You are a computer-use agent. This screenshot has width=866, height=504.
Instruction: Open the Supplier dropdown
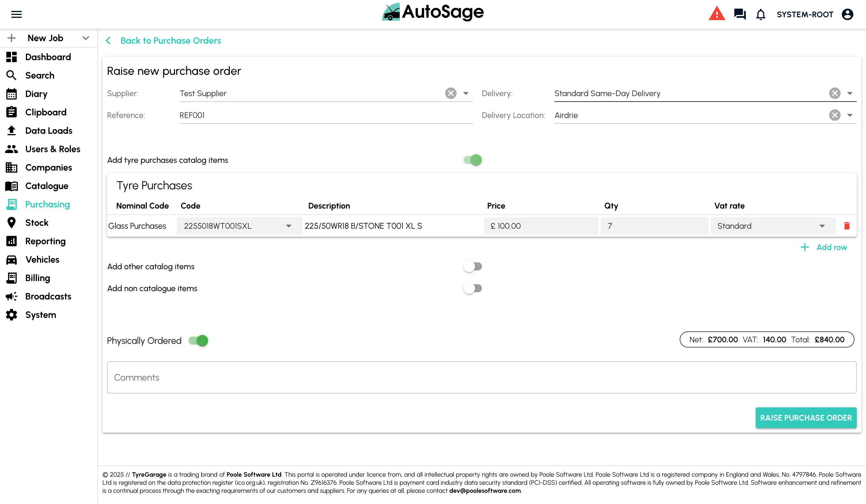tap(466, 93)
